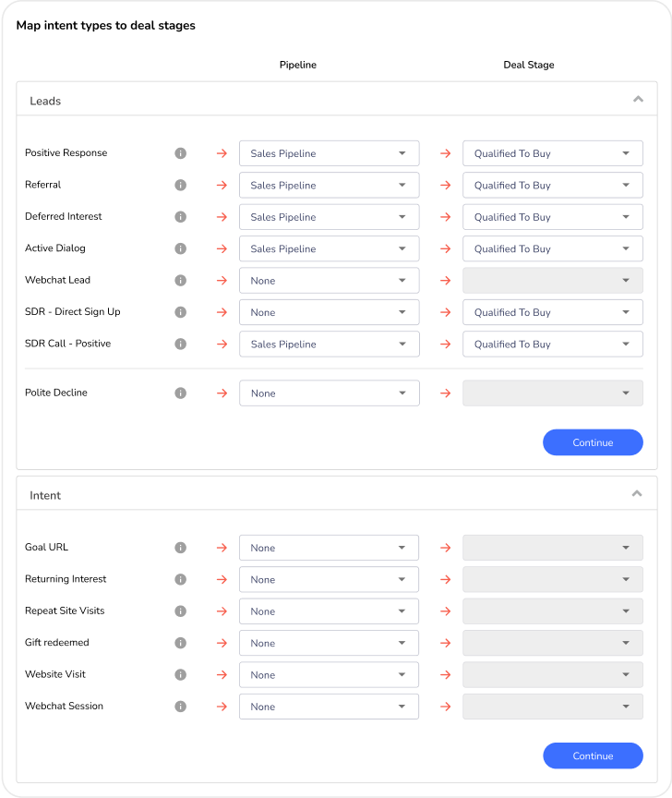This screenshot has width=672, height=798.
Task: Open Deal Stage dropdown for Referral
Action: (552, 185)
